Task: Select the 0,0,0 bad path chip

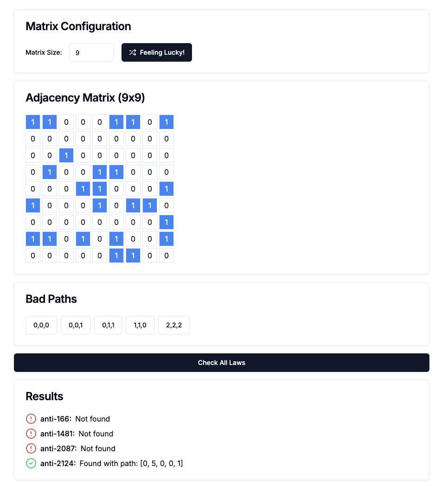Action: pyautogui.click(x=41, y=325)
